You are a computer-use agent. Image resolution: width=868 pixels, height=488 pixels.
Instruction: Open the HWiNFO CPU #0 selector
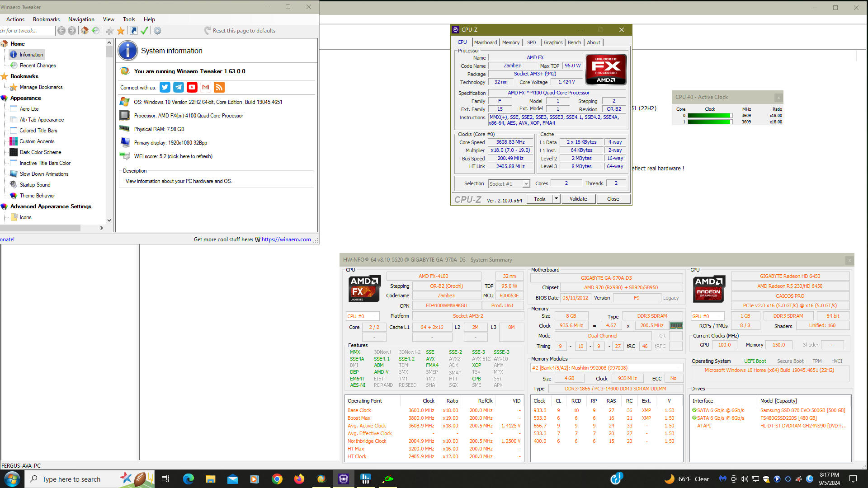(363, 316)
